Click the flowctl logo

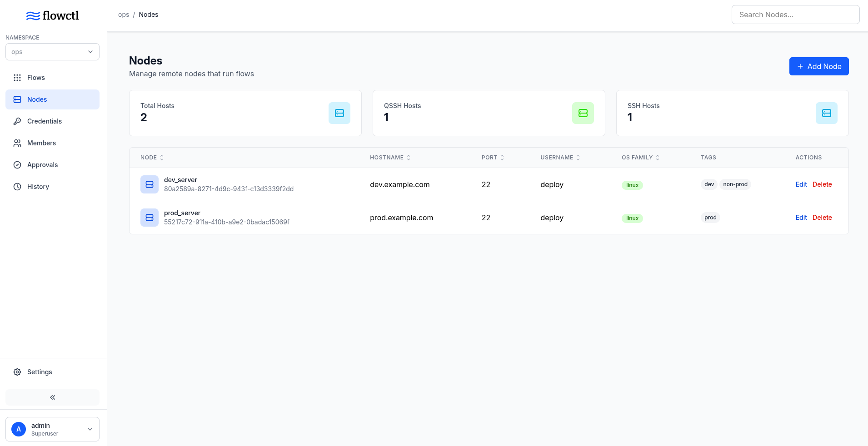(53, 16)
